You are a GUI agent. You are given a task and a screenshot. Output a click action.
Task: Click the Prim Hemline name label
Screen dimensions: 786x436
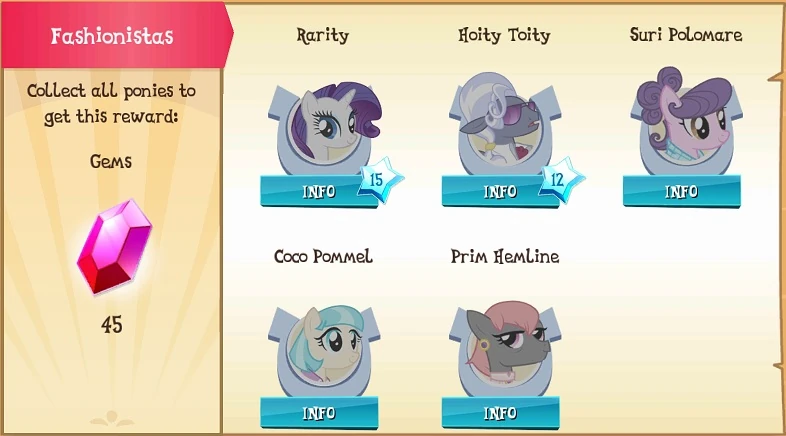(x=505, y=257)
